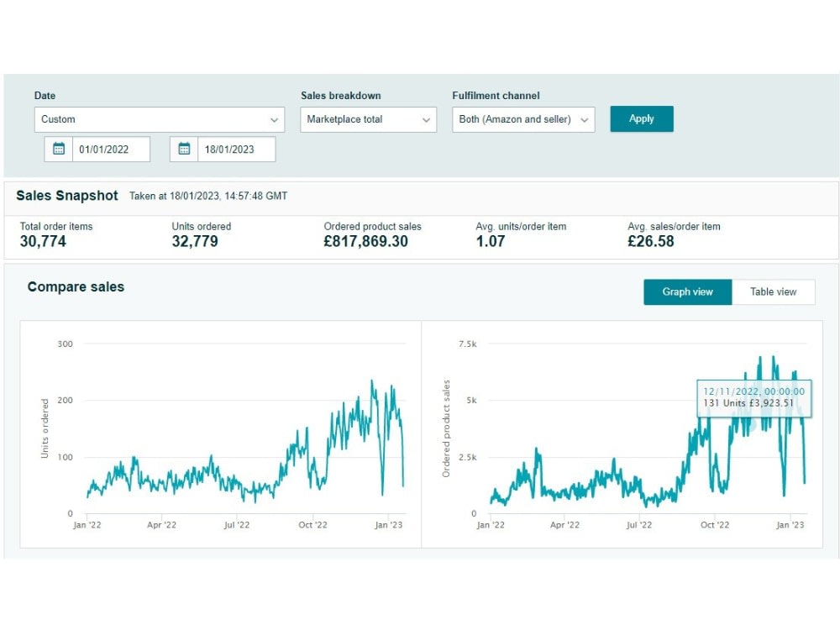Click the end date field 18/01/2023
Screen dimensions: 840x630
click(236, 149)
